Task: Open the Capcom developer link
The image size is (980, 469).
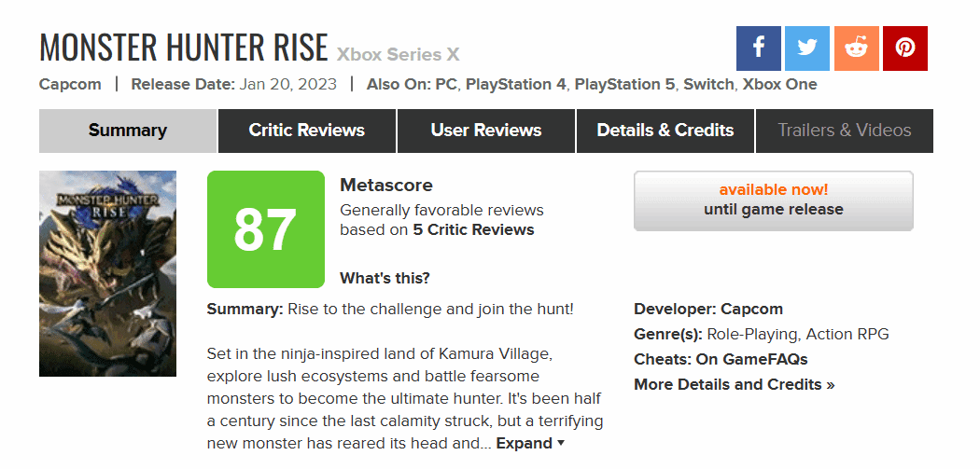Action: coord(752,310)
